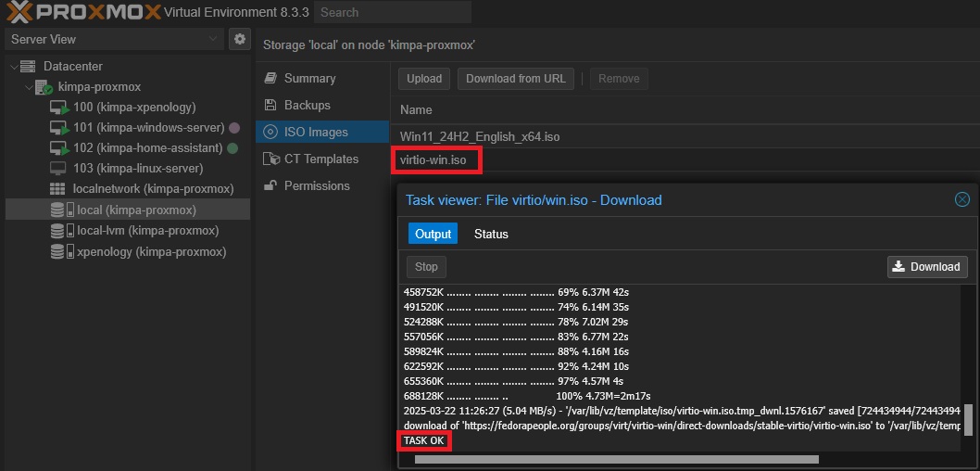This screenshot has width=980, height=471.
Task: Switch to the Status tab
Action: coord(491,234)
